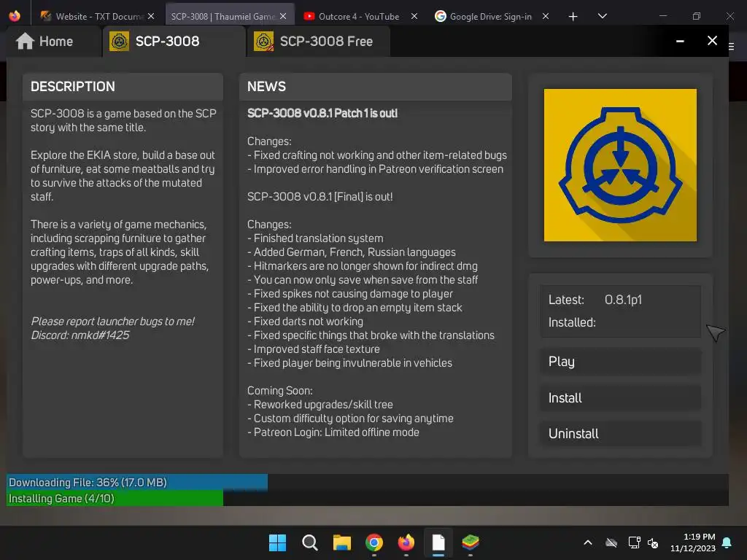Switch to Google Drive Sign-in browser tab
Image resolution: width=747 pixels, height=560 pixels.
491,16
